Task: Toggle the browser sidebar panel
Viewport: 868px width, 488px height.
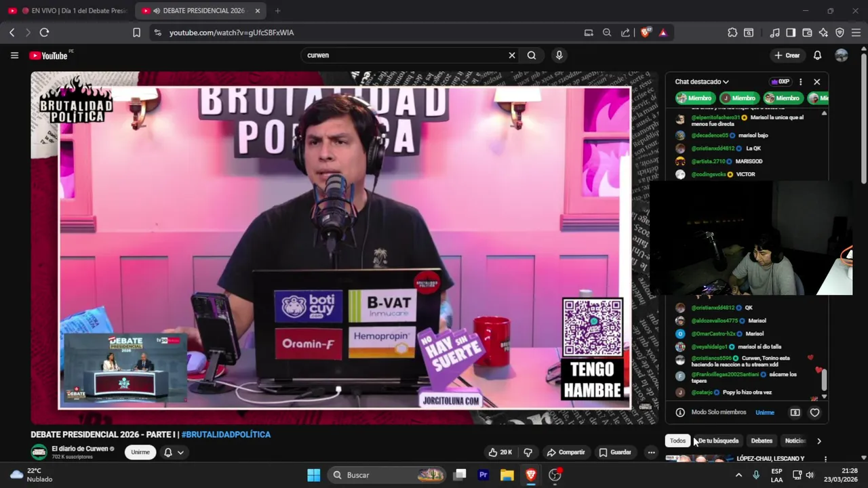Action: click(791, 33)
